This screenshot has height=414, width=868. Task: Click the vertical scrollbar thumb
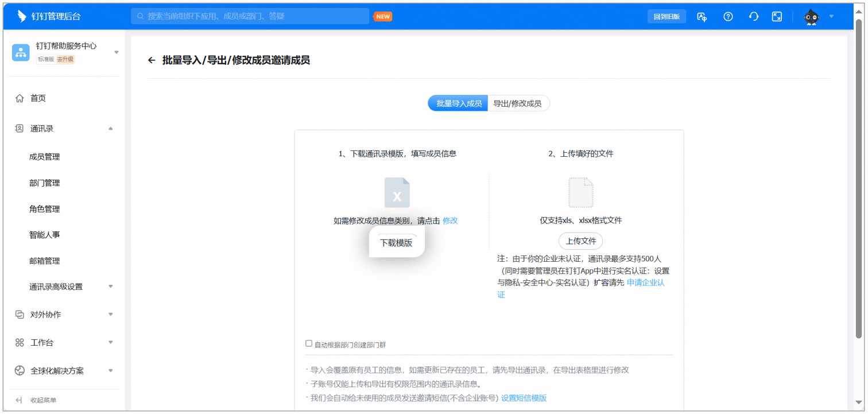coord(859,178)
